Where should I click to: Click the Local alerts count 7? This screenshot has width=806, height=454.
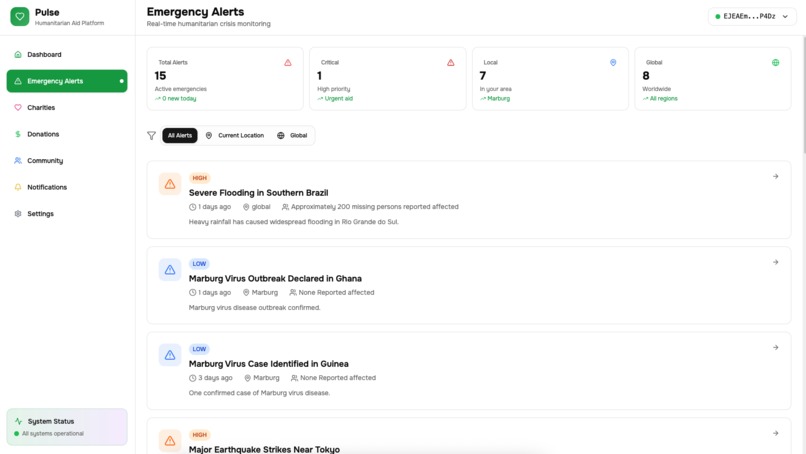[483, 76]
